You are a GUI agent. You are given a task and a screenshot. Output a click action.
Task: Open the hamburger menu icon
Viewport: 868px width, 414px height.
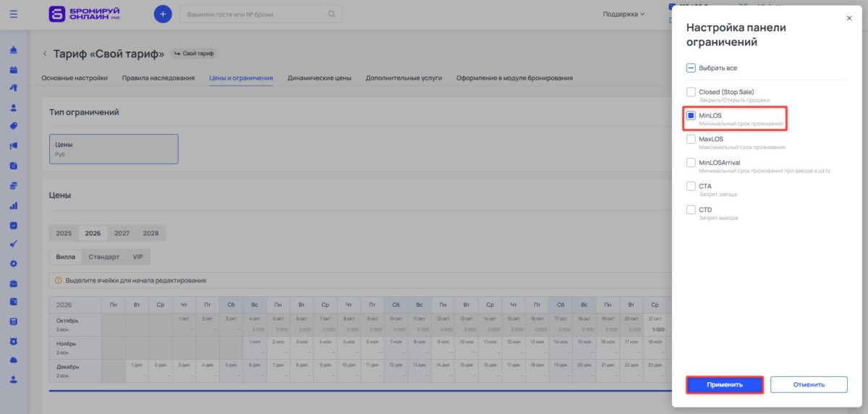14,14
